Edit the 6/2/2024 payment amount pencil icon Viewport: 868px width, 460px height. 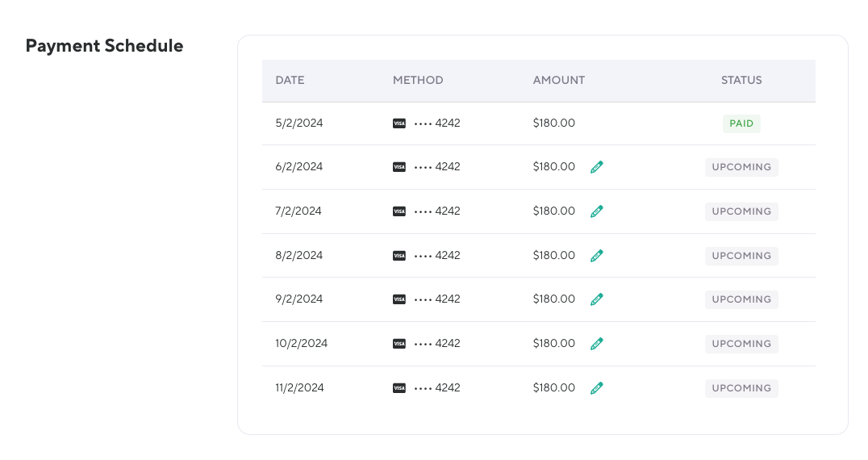(596, 167)
